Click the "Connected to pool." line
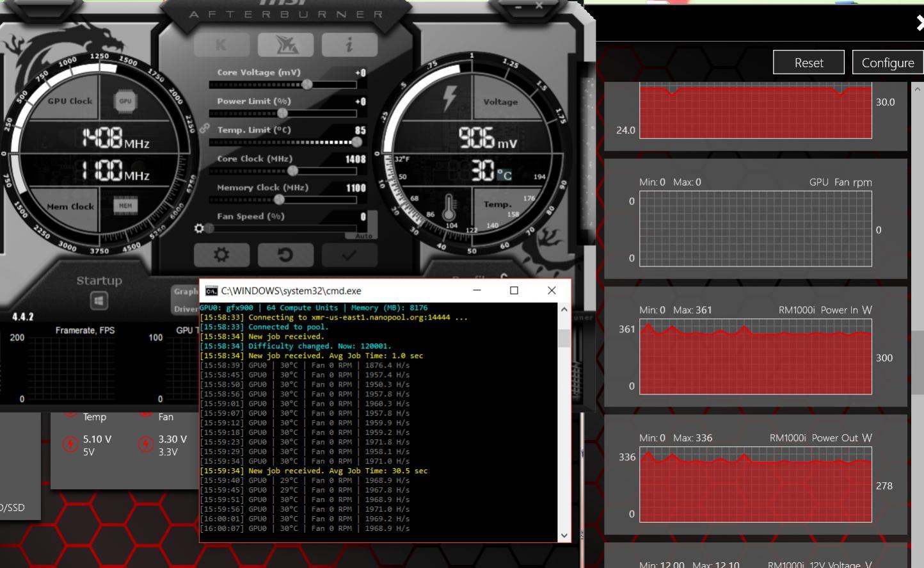The width and height of the screenshot is (924, 568). (264, 327)
